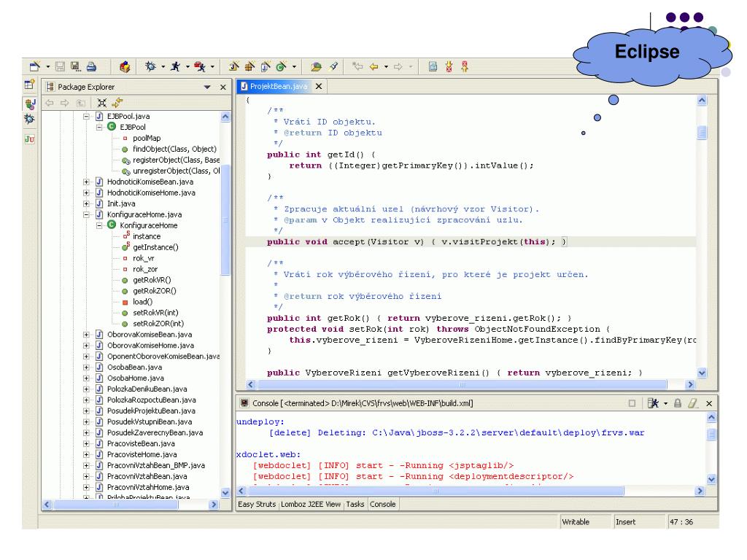Launch Debug using the bug icon
Image resolution: width=747 pixels, height=560 pixels.
[x=150, y=66]
